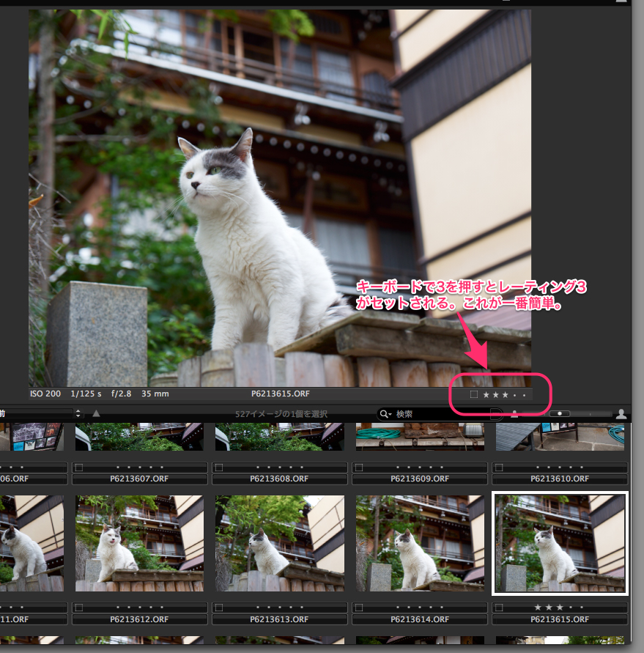644x653 pixels.
Task: Click the magnifier icon in the search field
Action: click(x=384, y=414)
